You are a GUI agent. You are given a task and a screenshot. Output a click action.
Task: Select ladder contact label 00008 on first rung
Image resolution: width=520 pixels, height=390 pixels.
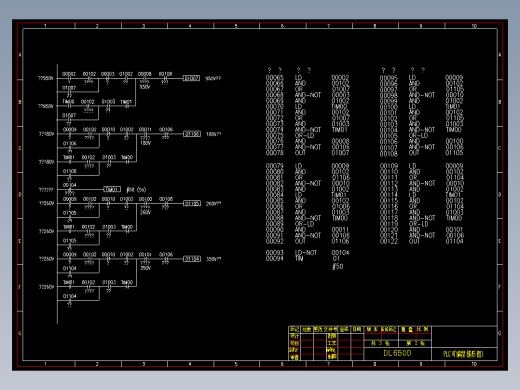tap(145, 74)
